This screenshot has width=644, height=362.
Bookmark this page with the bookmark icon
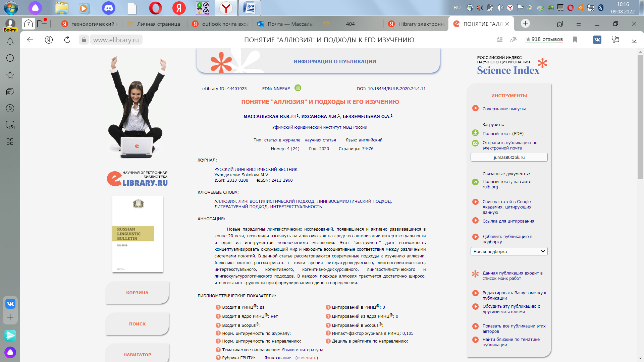click(x=575, y=40)
